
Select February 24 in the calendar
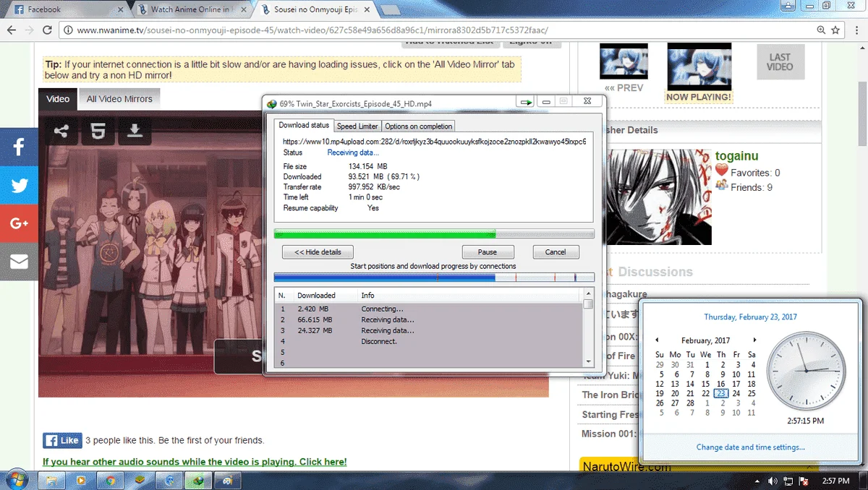736,394
